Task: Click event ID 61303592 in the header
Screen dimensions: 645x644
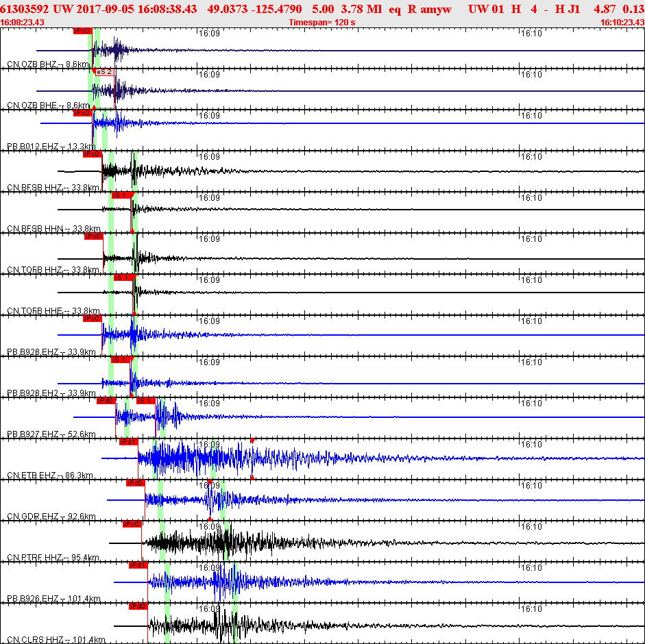Action: coord(24,9)
